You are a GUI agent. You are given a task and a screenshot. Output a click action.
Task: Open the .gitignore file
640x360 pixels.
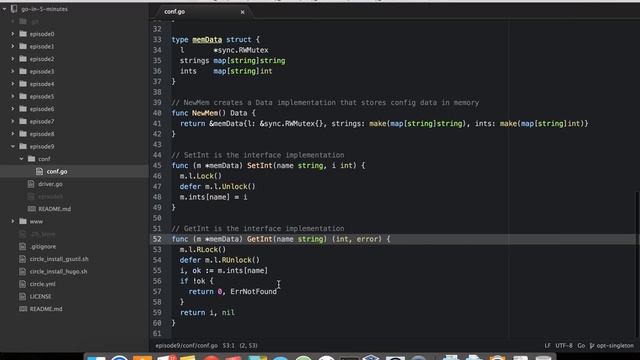42,247
